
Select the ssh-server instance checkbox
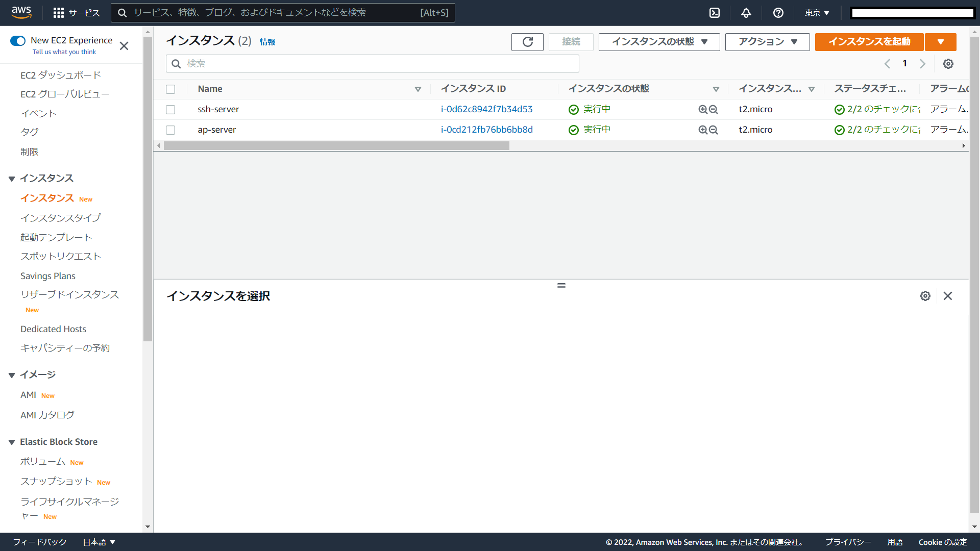coord(170,110)
